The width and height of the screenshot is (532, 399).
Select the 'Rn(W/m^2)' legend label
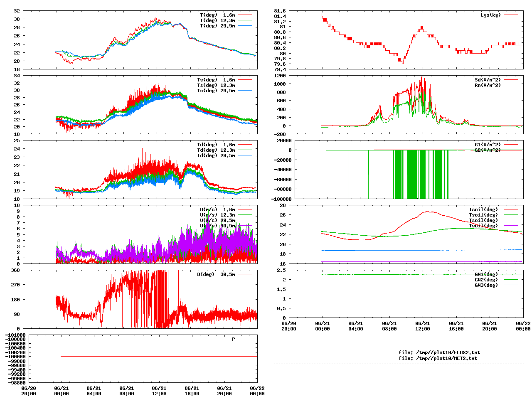pyautogui.click(x=488, y=85)
